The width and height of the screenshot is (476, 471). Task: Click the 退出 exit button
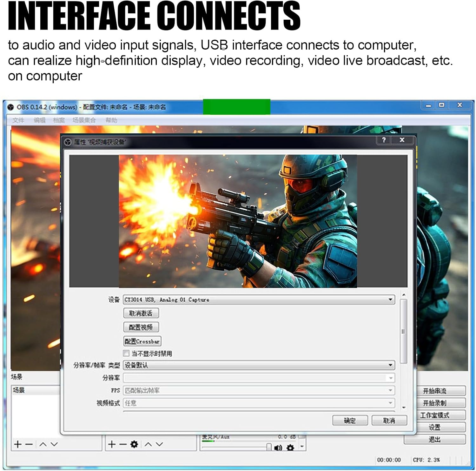click(435, 439)
